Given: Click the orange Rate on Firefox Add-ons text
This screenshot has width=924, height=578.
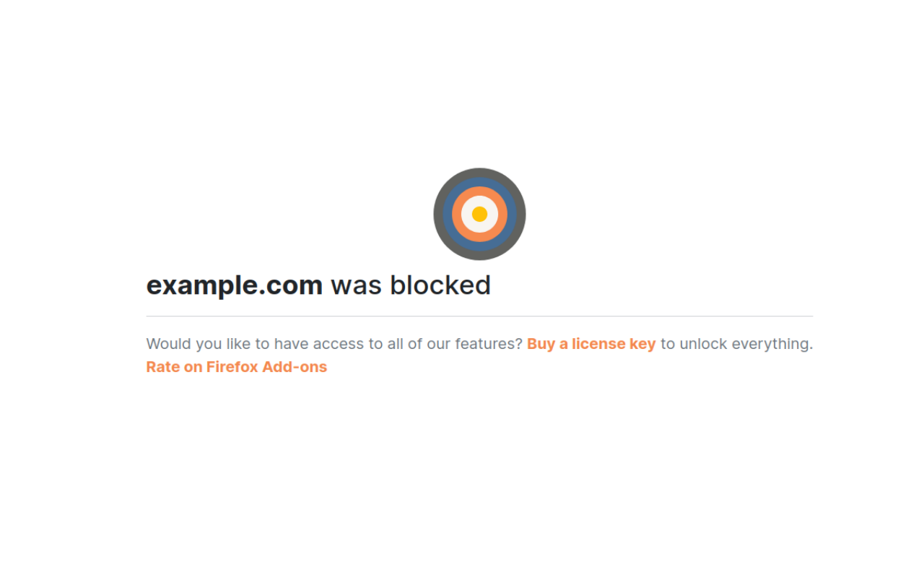Looking at the screenshot, I should pyautogui.click(x=236, y=367).
